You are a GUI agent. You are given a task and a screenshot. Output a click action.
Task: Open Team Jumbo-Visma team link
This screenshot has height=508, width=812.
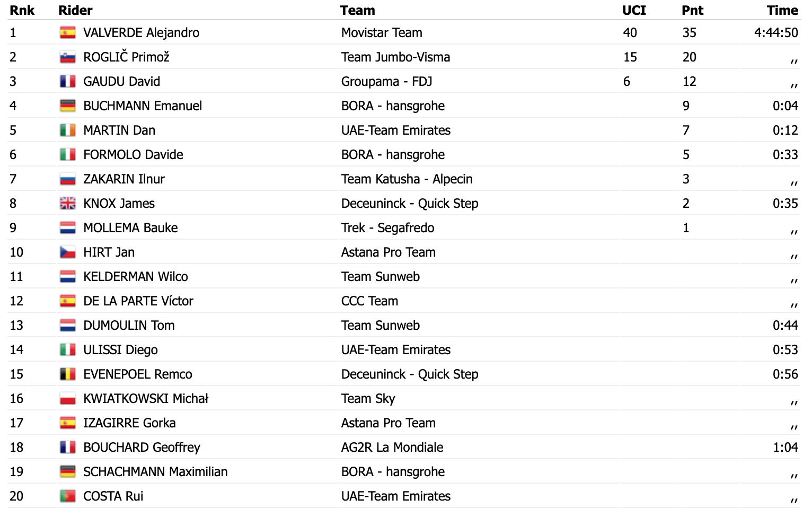395,57
